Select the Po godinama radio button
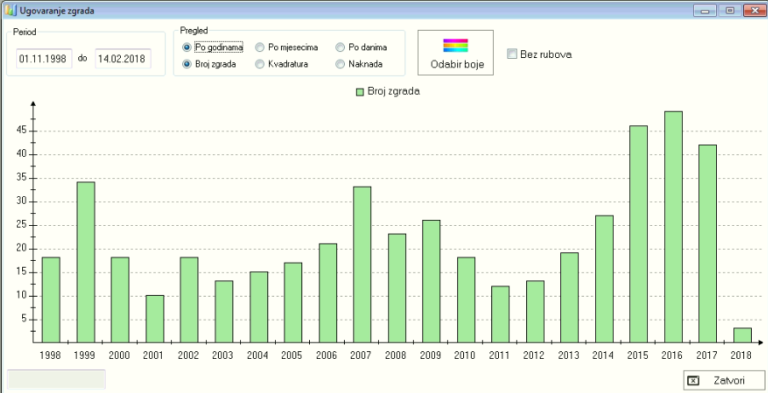The width and height of the screenshot is (768, 393). pos(187,48)
